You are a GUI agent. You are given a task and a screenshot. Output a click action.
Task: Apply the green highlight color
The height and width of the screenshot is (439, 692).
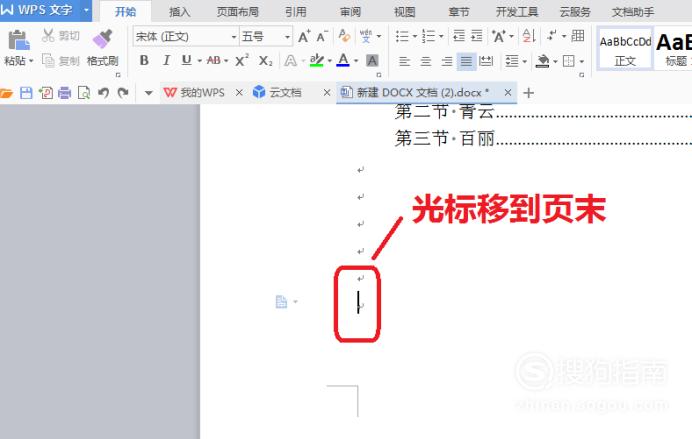tap(316, 60)
